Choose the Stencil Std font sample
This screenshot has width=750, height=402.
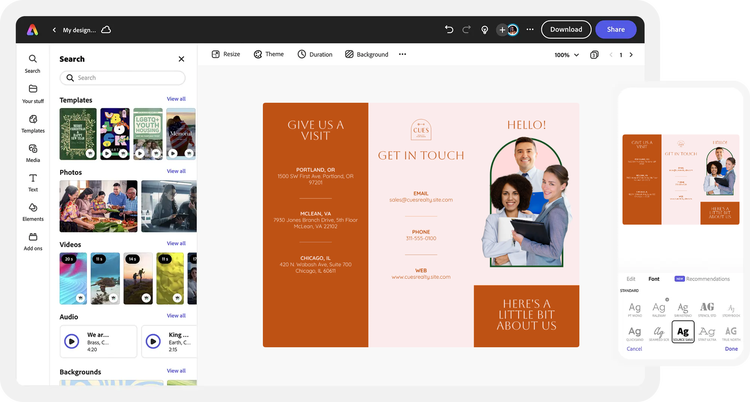(x=707, y=309)
